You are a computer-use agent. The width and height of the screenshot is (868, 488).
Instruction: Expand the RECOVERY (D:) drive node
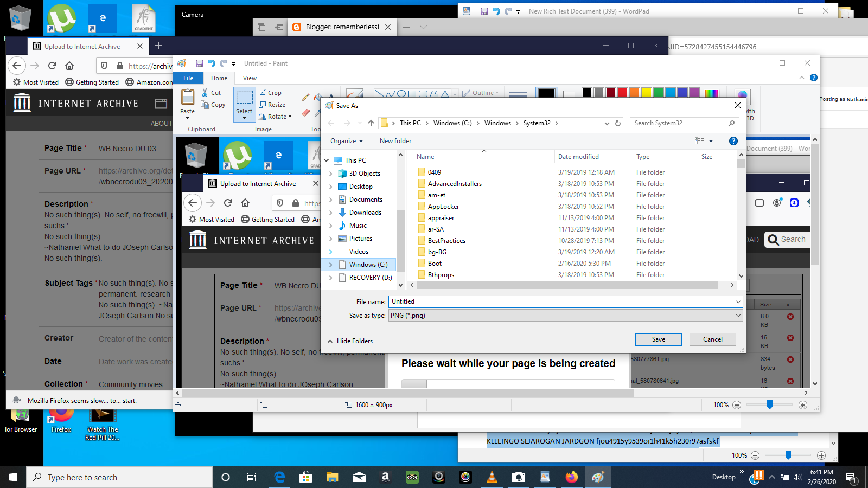pos(331,278)
